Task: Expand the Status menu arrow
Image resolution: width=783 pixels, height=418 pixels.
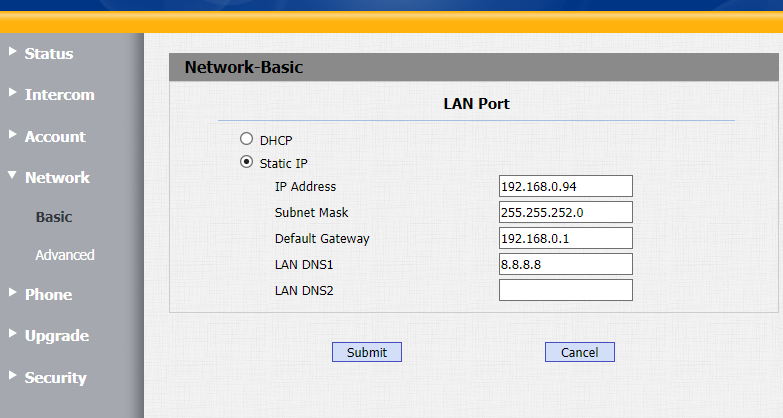Action: coord(12,51)
